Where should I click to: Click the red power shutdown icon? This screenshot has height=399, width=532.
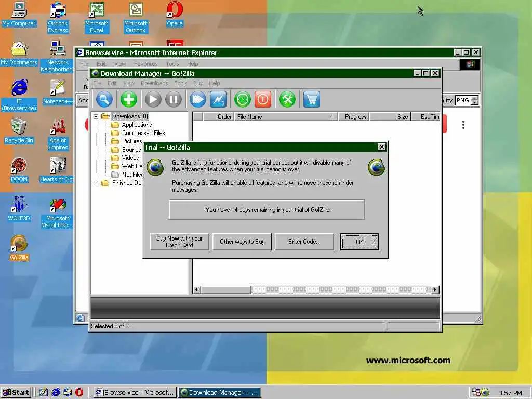point(263,99)
